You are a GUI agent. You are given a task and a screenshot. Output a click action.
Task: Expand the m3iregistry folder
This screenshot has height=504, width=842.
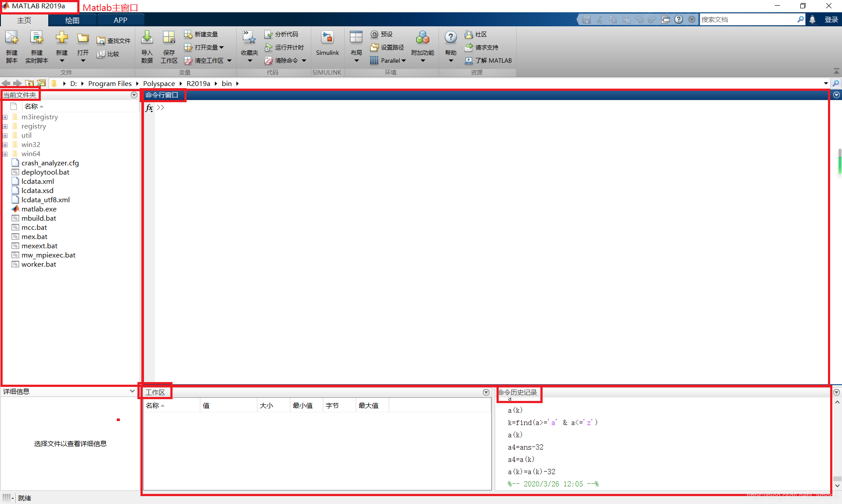click(x=5, y=117)
